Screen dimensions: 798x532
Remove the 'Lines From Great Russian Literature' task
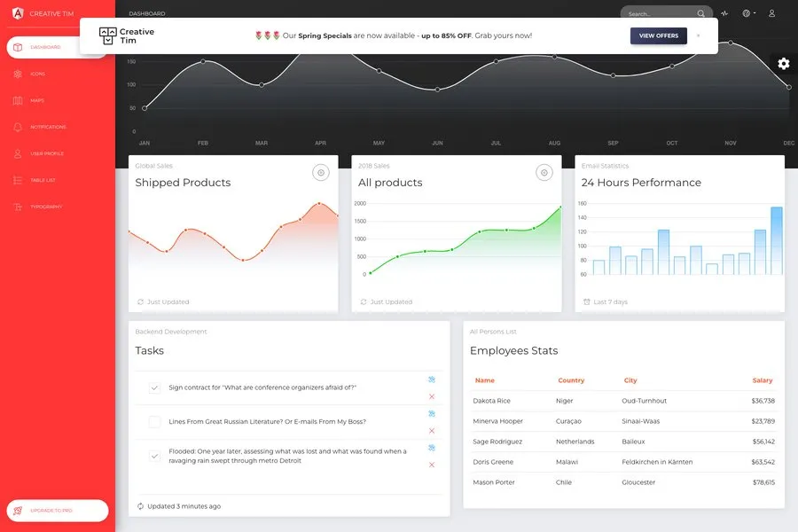pyautogui.click(x=432, y=430)
